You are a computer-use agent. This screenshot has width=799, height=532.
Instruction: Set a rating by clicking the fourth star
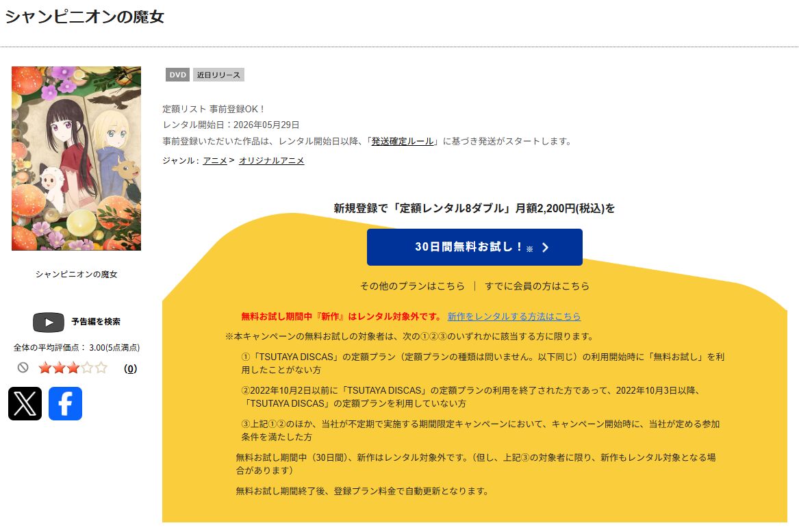pos(88,368)
